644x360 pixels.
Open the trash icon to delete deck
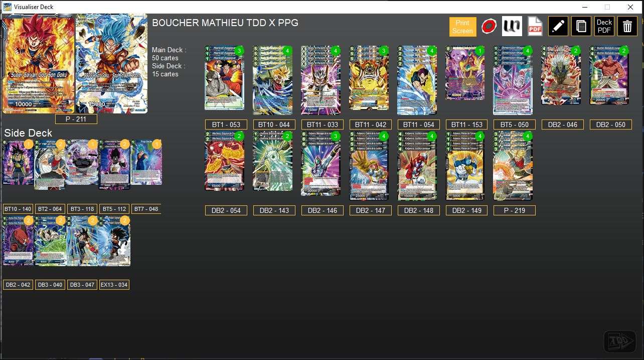pyautogui.click(x=627, y=26)
